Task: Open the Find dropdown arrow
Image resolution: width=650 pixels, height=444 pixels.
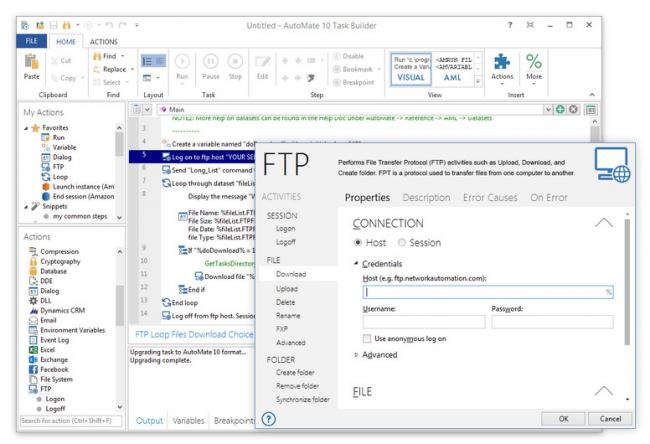Action: pos(123,56)
